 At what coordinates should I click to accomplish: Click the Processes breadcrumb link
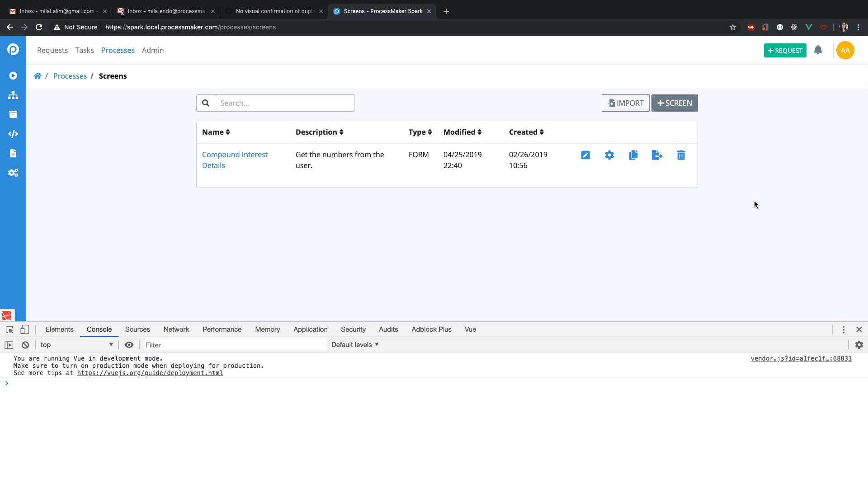pos(70,76)
